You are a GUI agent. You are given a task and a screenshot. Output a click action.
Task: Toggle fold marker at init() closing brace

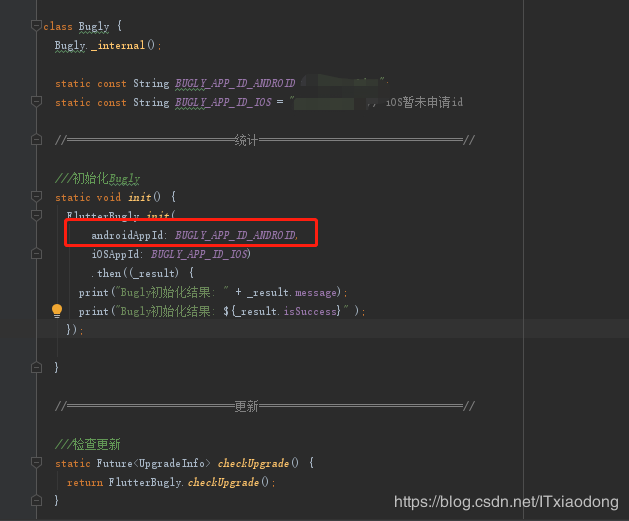pyautogui.click(x=36, y=367)
